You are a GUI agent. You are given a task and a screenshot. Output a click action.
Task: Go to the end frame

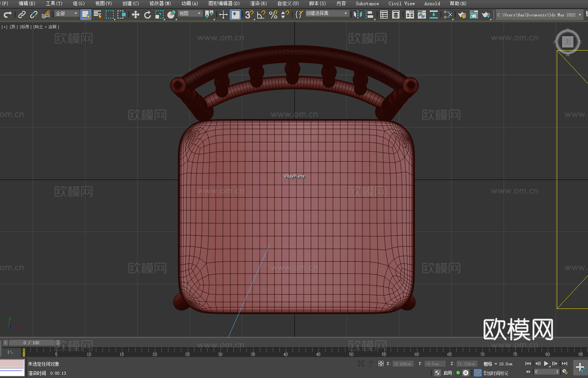coord(565,364)
